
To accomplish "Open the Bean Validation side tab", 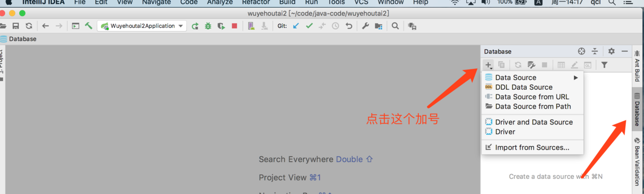I will (x=637, y=162).
